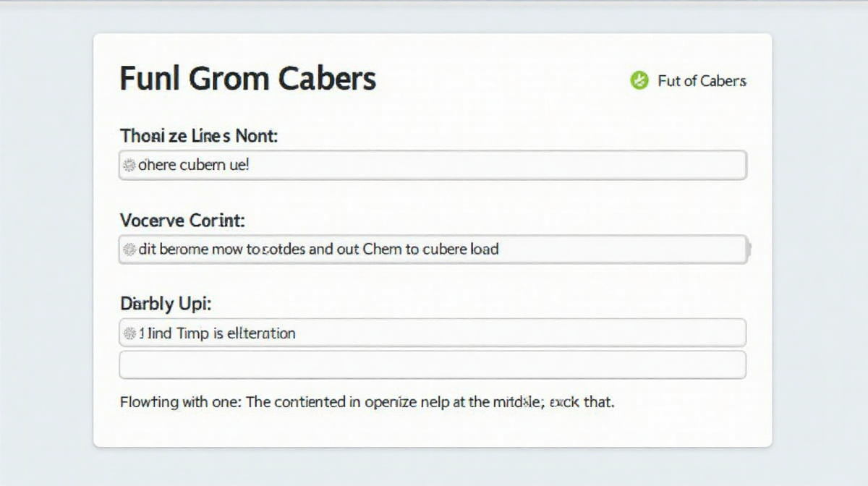Click the 'Vocerve Corint:' label

pyautogui.click(x=182, y=220)
